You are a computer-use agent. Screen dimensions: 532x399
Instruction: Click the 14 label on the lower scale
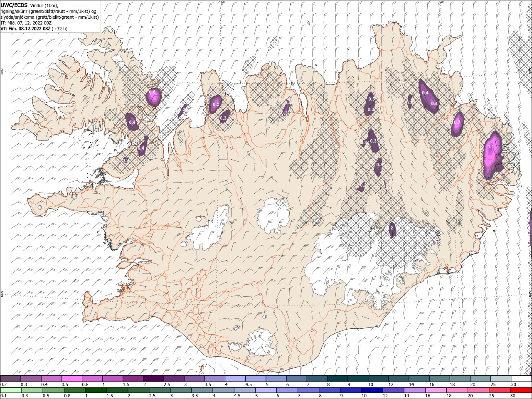pos(406,396)
